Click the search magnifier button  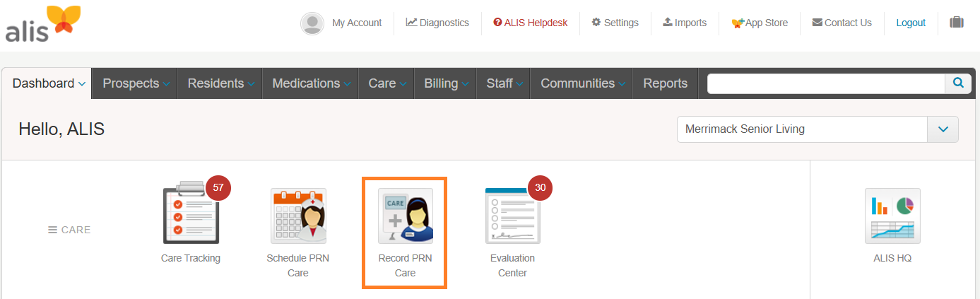pyautogui.click(x=958, y=83)
